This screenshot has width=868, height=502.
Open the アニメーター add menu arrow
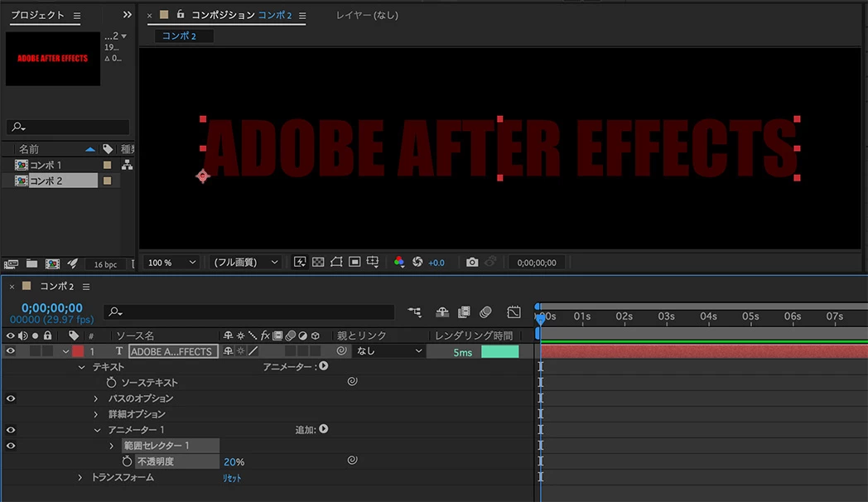(324, 366)
